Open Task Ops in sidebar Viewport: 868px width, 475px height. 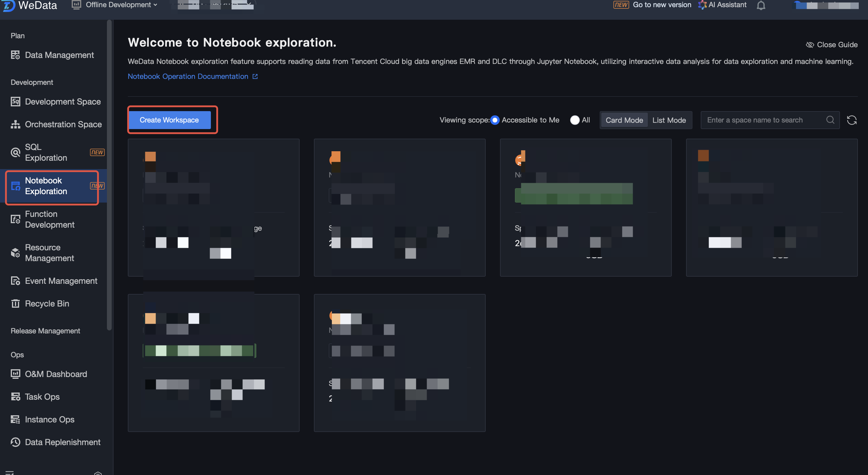pos(42,397)
